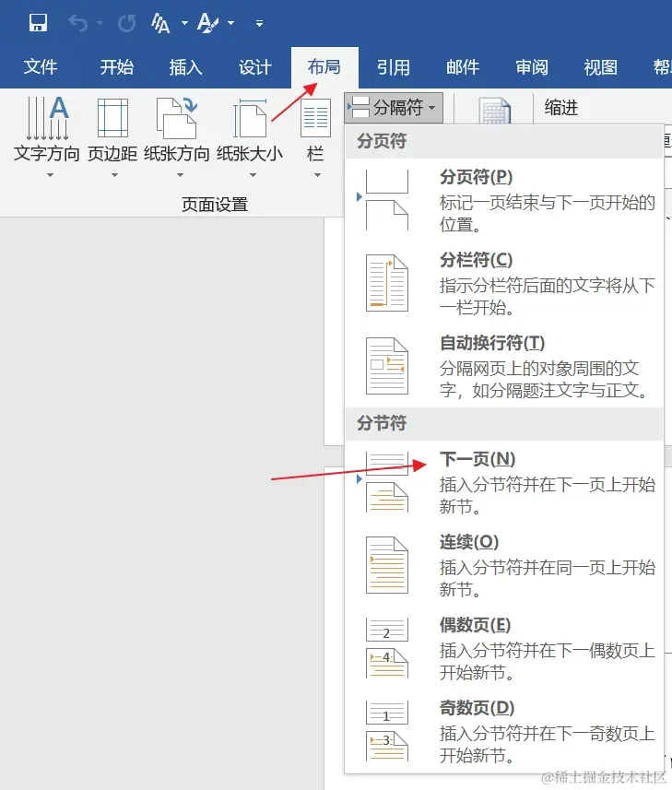Click the 分节符 section header in menu

click(382, 423)
